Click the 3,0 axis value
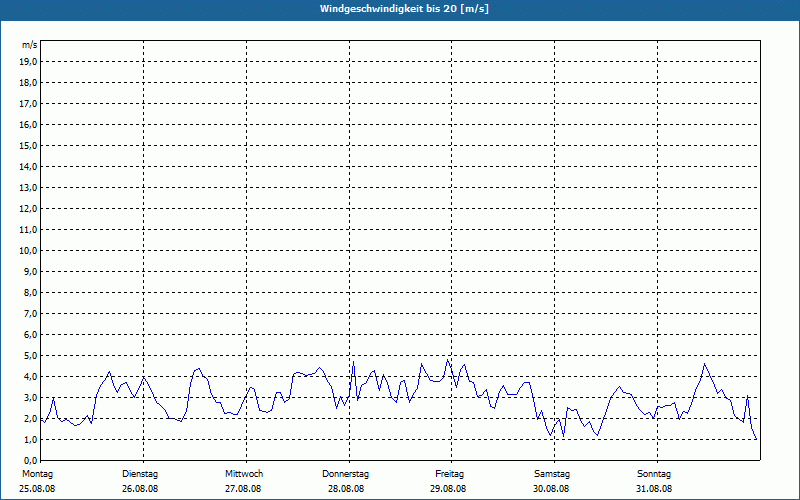The image size is (800, 500). [30, 397]
